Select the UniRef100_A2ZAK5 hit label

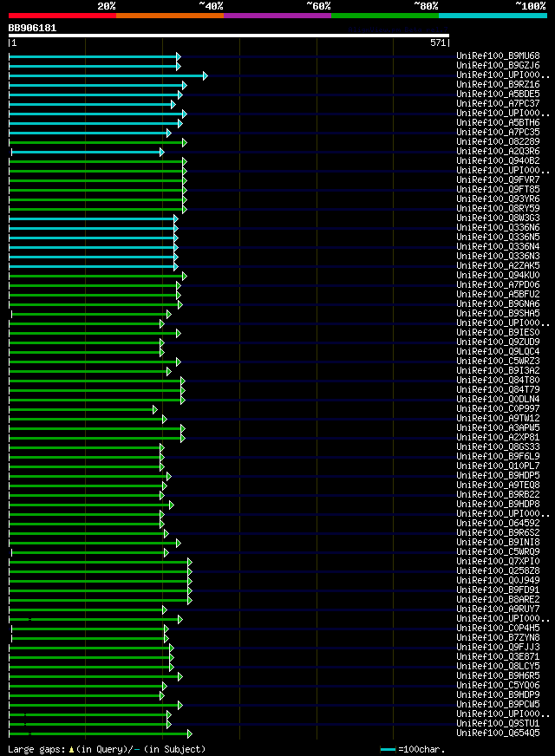(498, 265)
